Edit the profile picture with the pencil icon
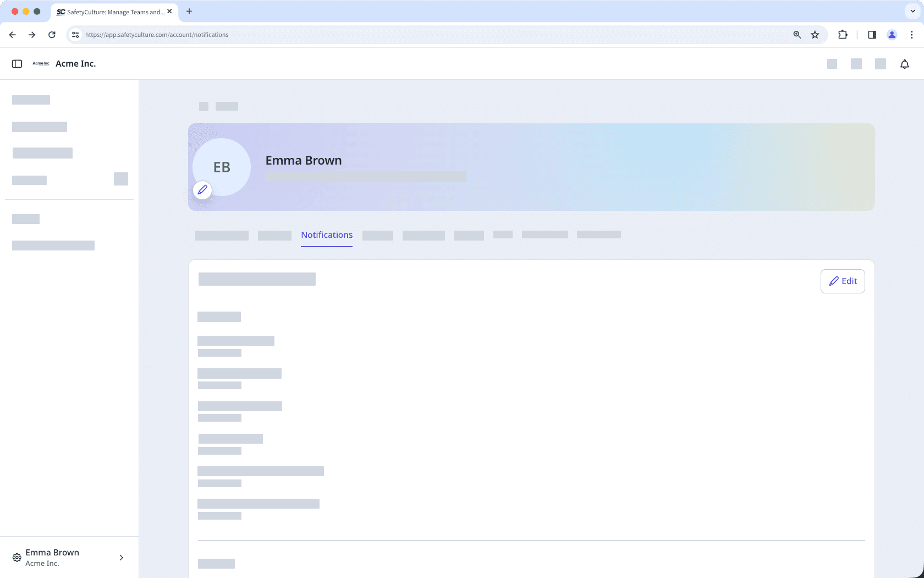The image size is (924, 578). tap(202, 190)
